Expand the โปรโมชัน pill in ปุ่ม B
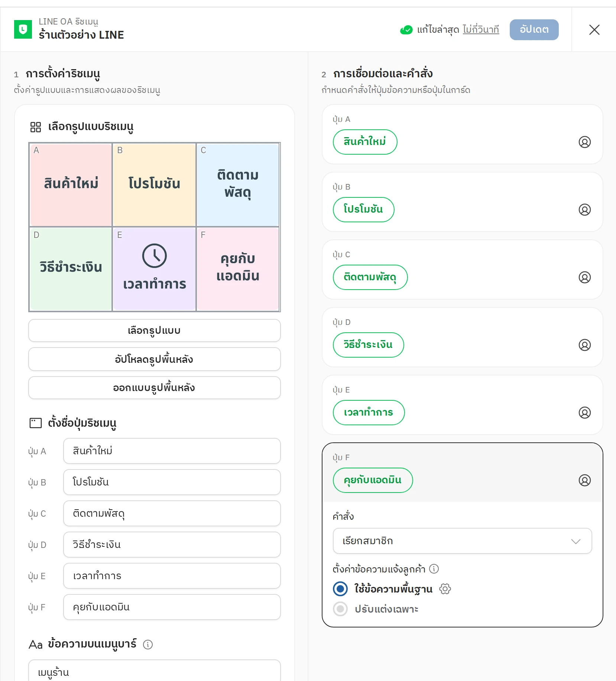The image size is (616, 681). click(x=364, y=210)
